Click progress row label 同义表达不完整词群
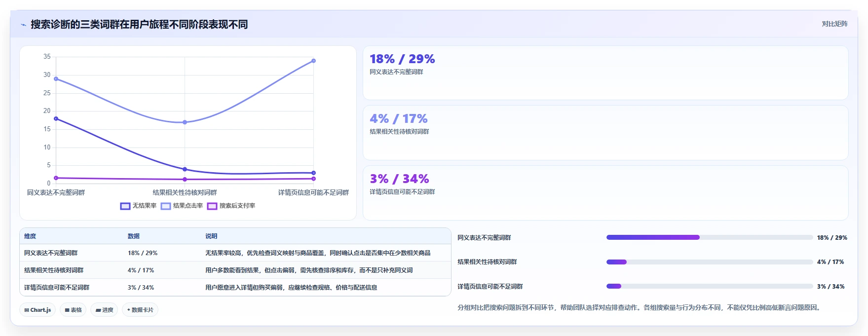Viewport: 868px width, 336px height. [x=484, y=238]
